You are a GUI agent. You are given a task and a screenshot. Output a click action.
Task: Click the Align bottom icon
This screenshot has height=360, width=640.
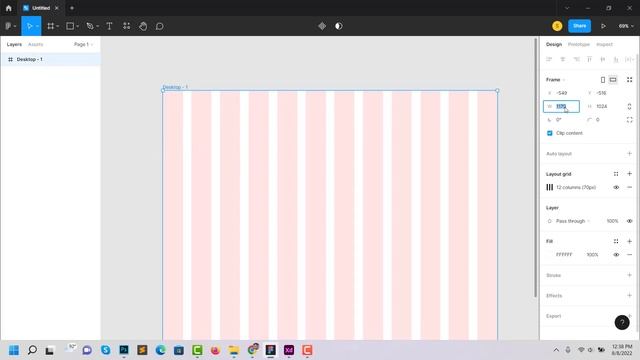click(616, 60)
